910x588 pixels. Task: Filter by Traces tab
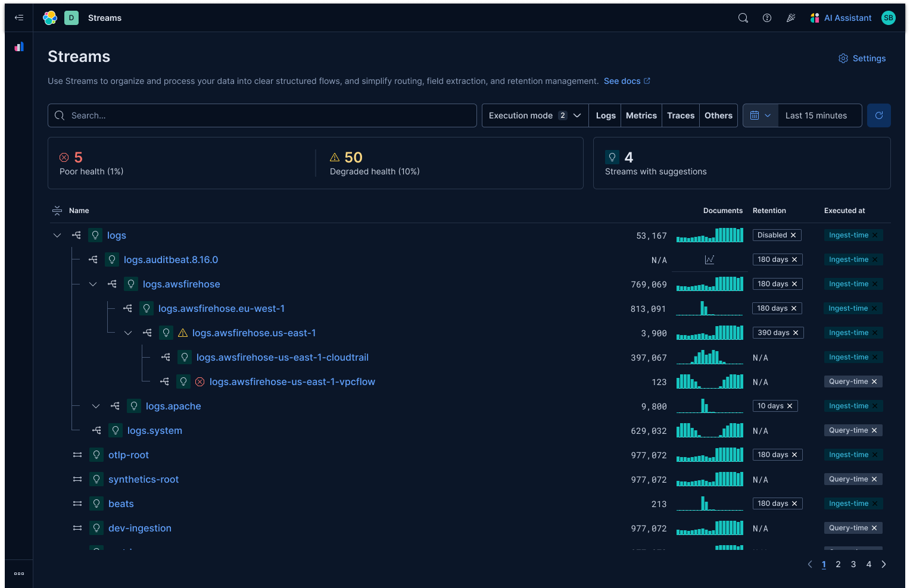pyautogui.click(x=681, y=115)
